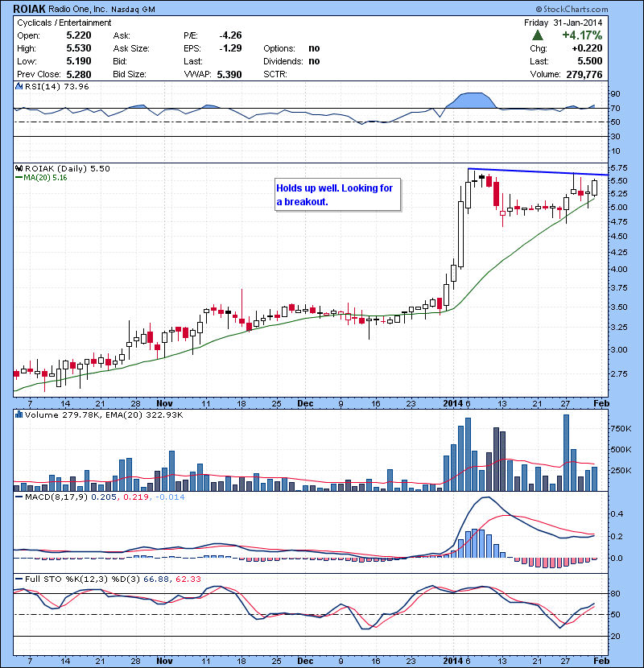Click the 'MACD(8,17,9)' indicator label
The height and width of the screenshot is (668, 644).
56,497
